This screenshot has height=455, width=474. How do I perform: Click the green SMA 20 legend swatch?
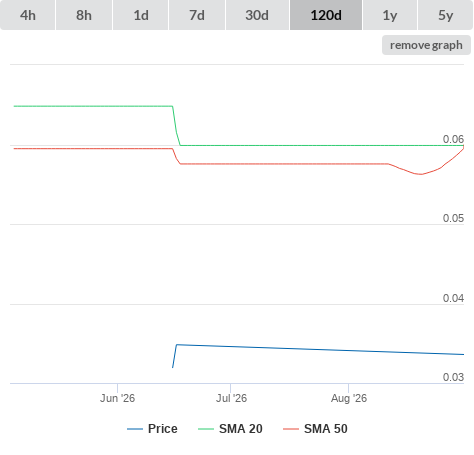pyautogui.click(x=206, y=429)
